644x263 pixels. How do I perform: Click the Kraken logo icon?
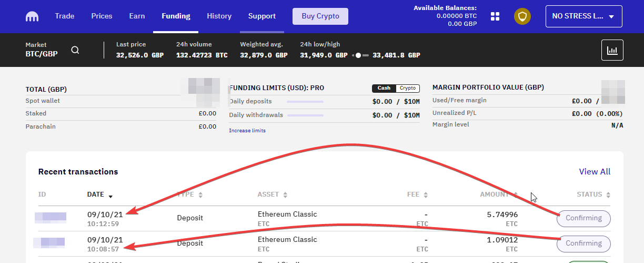point(32,16)
